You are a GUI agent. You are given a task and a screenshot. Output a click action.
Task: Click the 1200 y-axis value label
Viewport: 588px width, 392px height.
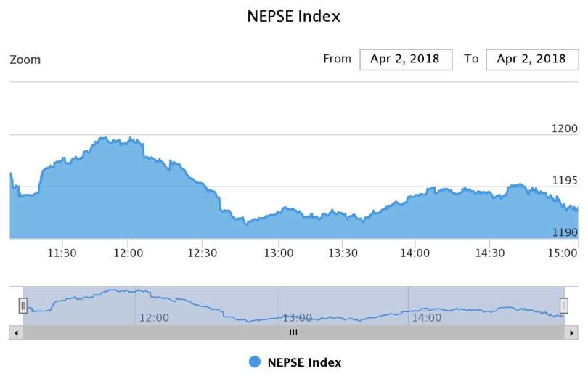(x=564, y=128)
